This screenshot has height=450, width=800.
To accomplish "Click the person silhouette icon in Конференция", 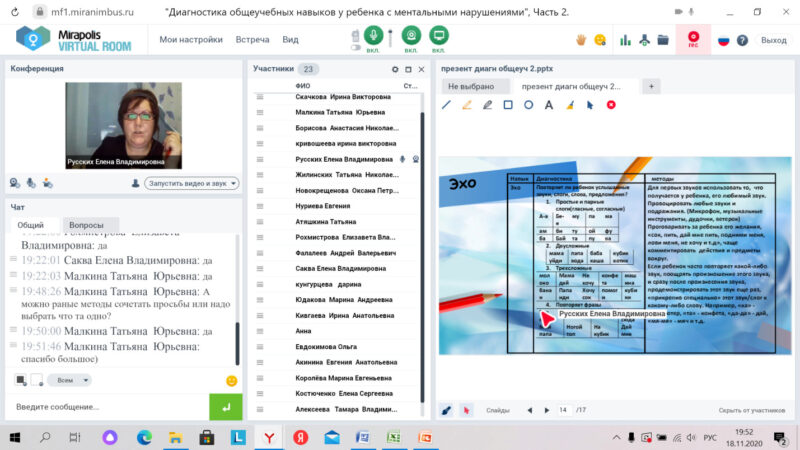I will point(135,183).
